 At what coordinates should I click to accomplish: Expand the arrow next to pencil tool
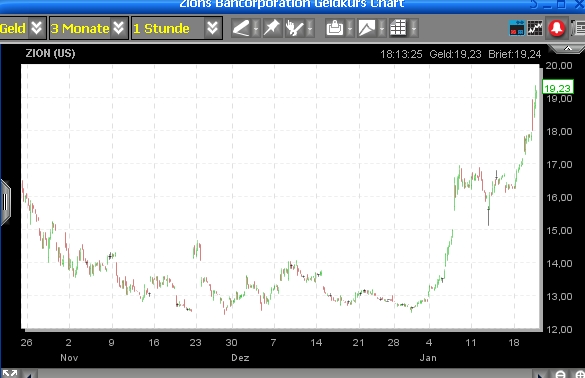pyautogui.click(x=256, y=28)
